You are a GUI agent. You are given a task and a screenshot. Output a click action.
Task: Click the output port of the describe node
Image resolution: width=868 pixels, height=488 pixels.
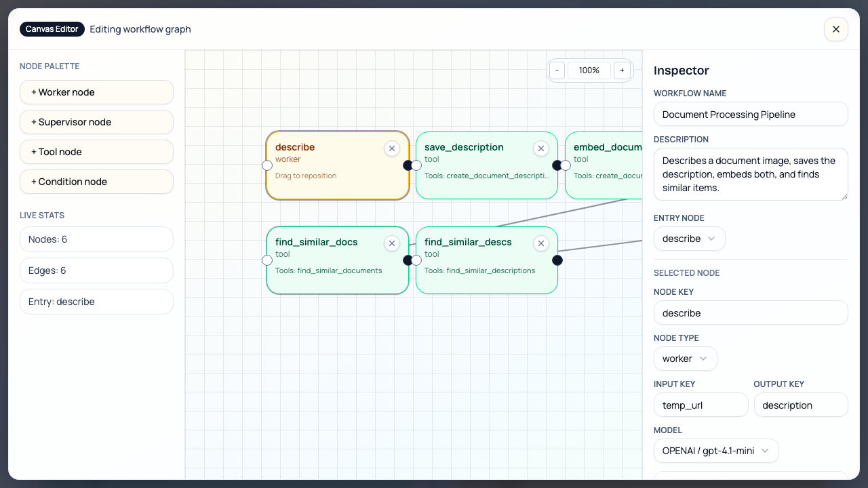click(408, 165)
